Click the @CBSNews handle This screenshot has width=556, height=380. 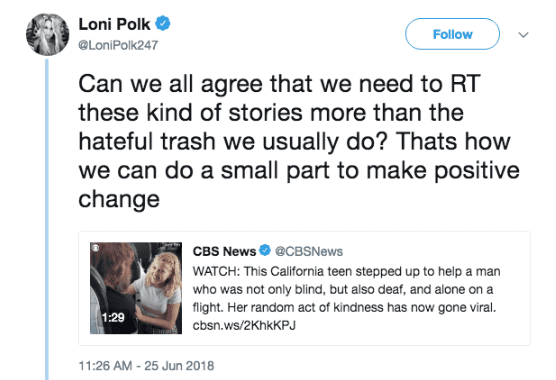(309, 251)
